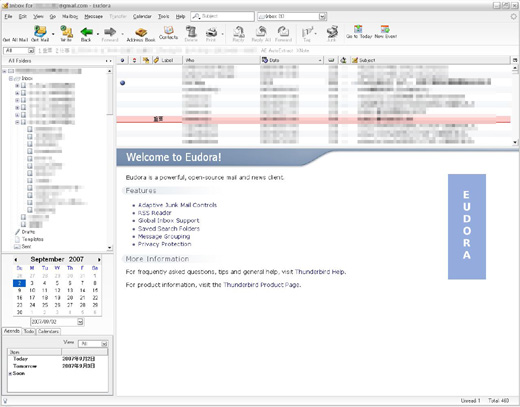Sort by the Subject column header
Screen dimensions: 520x407
pyautogui.click(x=430, y=60)
